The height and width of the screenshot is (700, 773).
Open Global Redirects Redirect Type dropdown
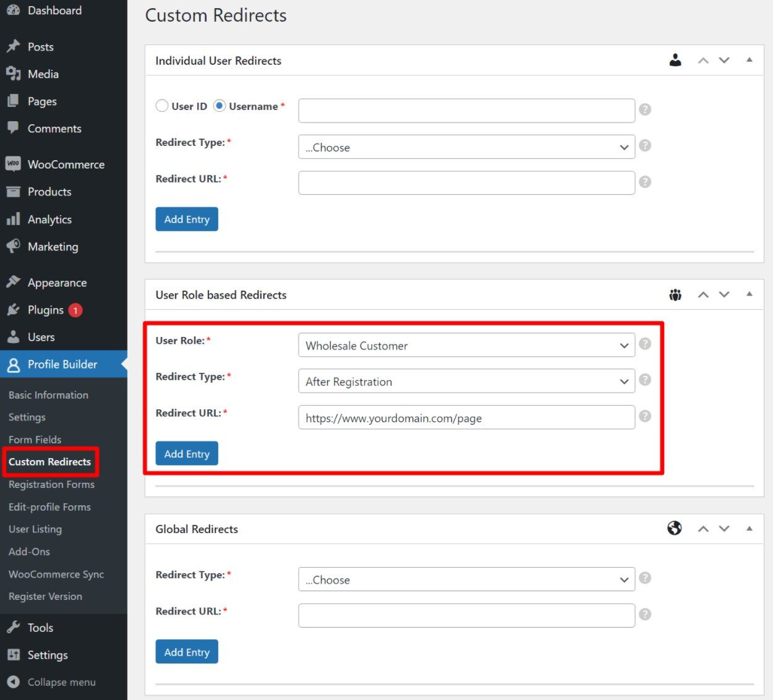[466, 579]
